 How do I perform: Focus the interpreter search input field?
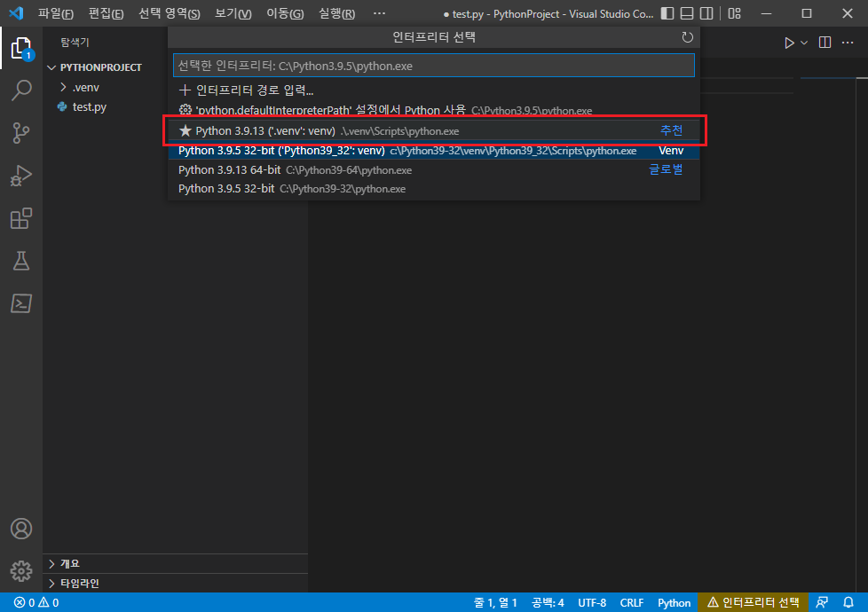click(433, 66)
